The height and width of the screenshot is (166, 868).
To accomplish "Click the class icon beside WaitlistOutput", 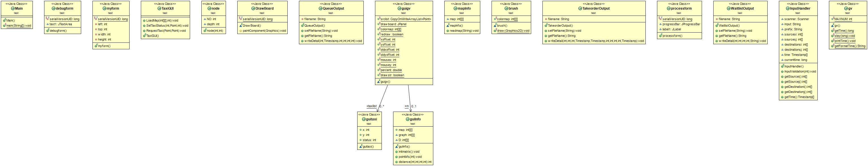I will click(728, 8).
